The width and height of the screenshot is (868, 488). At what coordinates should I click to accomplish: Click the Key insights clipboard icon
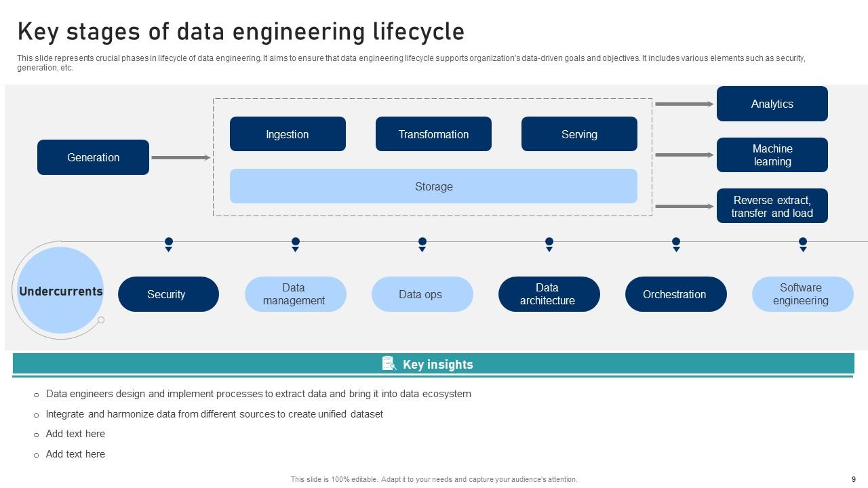coord(389,363)
